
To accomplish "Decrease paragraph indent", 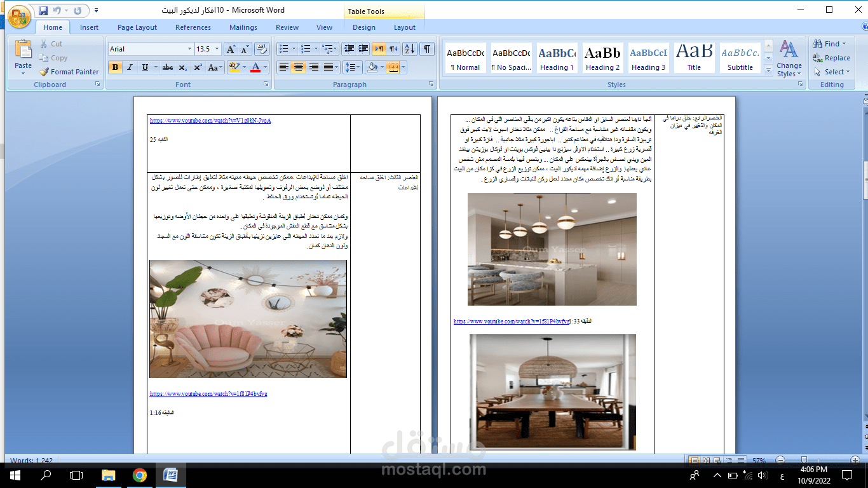I will pyautogui.click(x=348, y=49).
